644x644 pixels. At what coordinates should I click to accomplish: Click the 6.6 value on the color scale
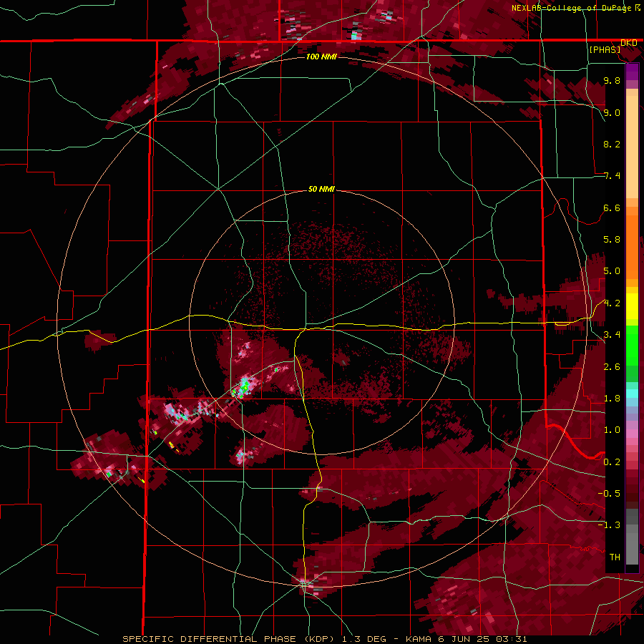(x=612, y=208)
